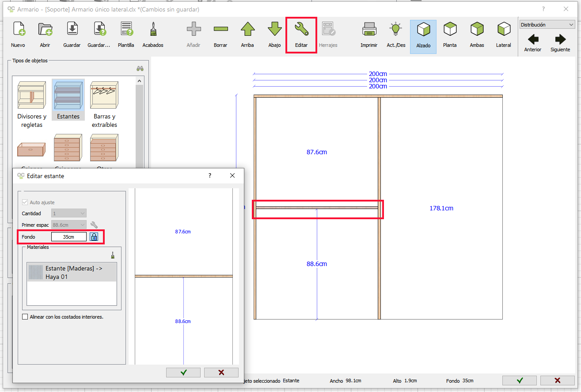The image size is (581, 392).
Task: Click the Auto ajuste checkbox
Action: tap(25, 202)
